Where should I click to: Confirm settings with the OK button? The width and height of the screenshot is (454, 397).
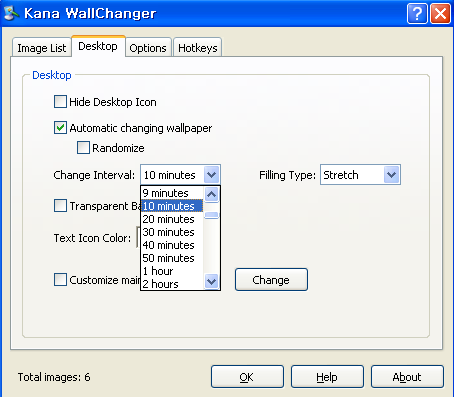pos(247,377)
